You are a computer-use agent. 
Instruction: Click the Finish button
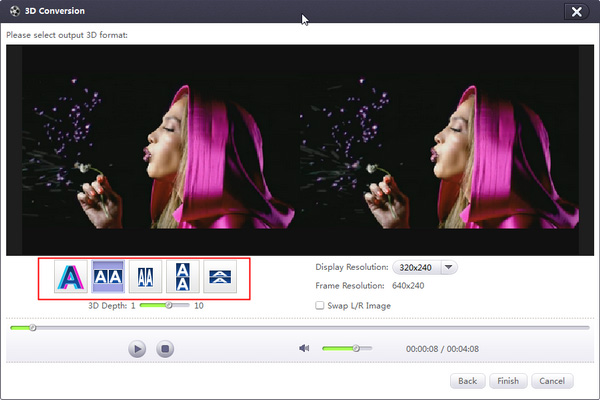pyautogui.click(x=507, y=381)
